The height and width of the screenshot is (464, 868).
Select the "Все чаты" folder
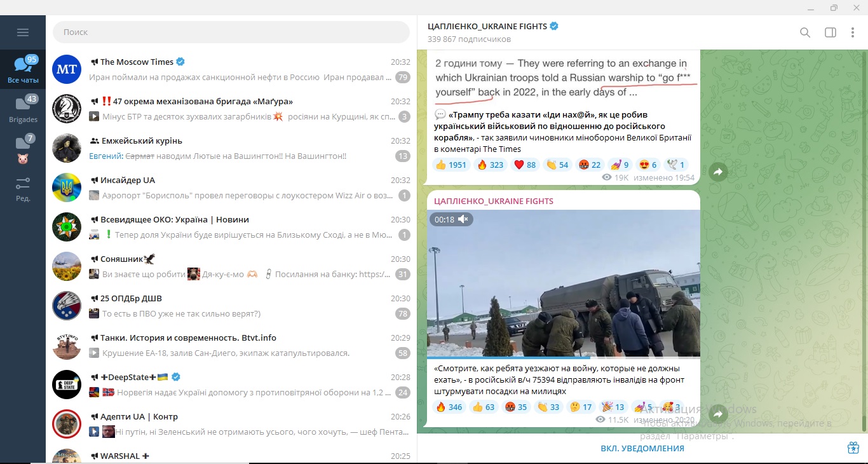(x=23, y=69)
